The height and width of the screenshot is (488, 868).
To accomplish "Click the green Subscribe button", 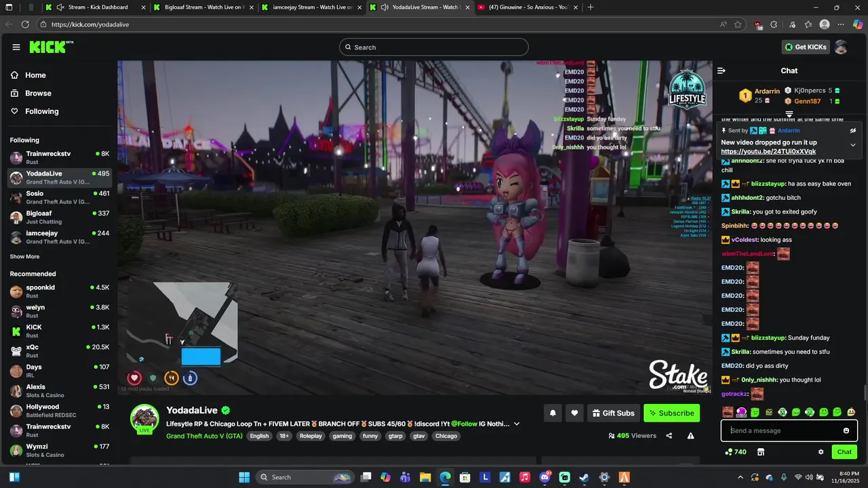I will point(671,413).
